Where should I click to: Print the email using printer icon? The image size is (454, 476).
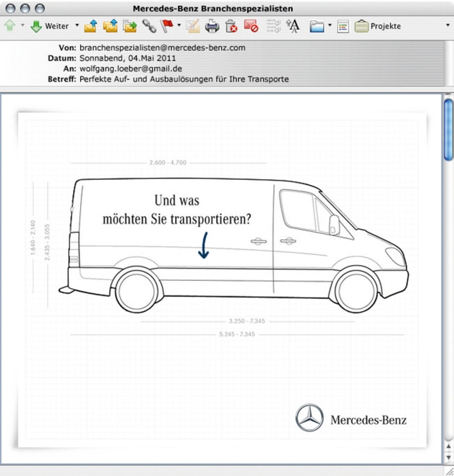[x=212, y=26]
